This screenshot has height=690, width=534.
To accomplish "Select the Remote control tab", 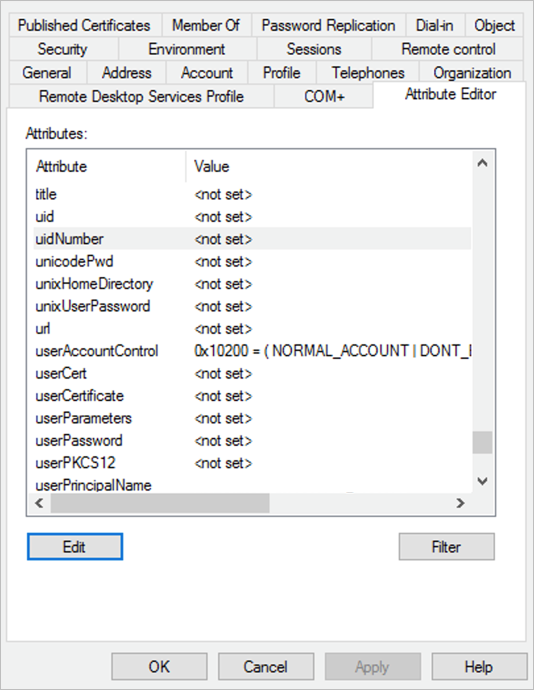I will pos(448,49).
